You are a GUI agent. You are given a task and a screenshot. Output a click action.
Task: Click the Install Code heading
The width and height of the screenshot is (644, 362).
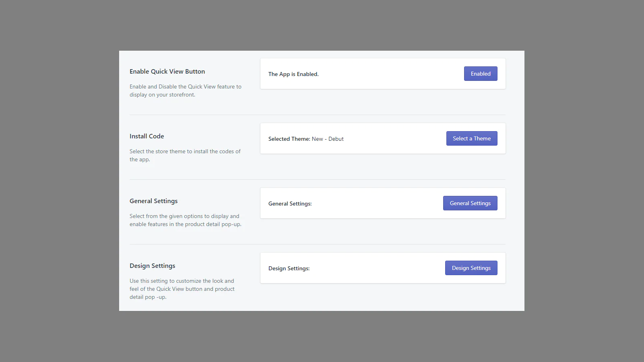pyautogui.click(x=147, y=136)
